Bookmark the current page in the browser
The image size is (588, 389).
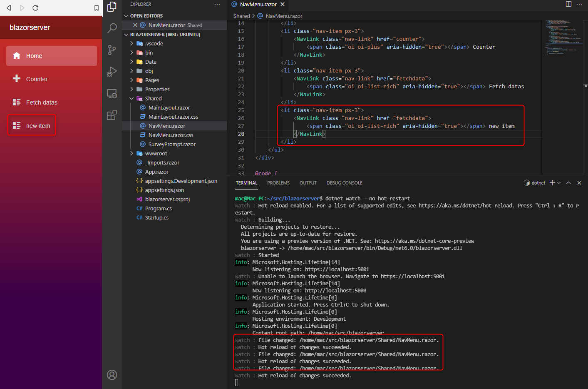pos(97,7)
